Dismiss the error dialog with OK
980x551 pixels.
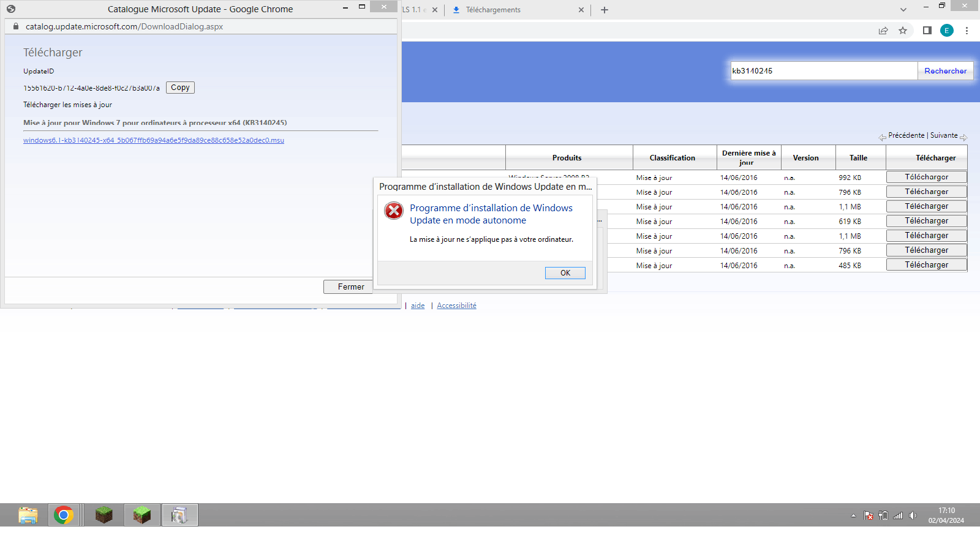[565, 273]
